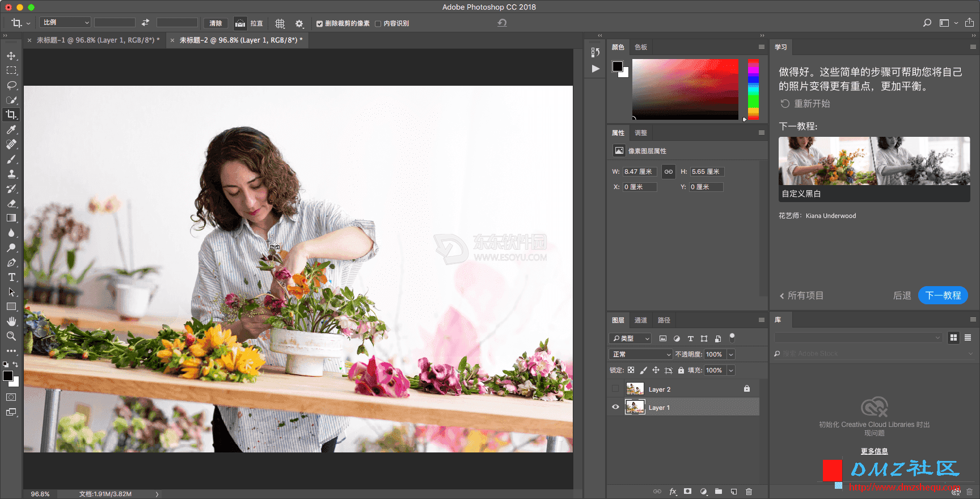Screen dimensions: 980x499
Task: Select the Pen tool
Action: click(x=11, y=262)
